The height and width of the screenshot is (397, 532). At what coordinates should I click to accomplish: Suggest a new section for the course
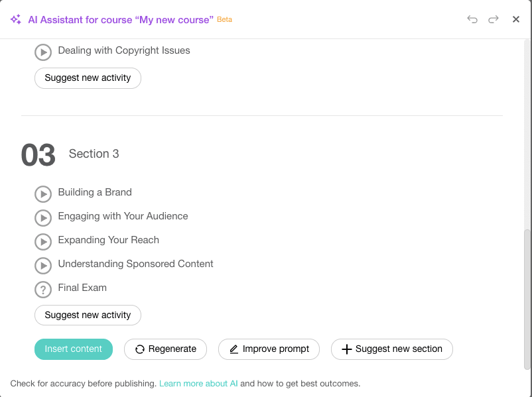point(391,349)
